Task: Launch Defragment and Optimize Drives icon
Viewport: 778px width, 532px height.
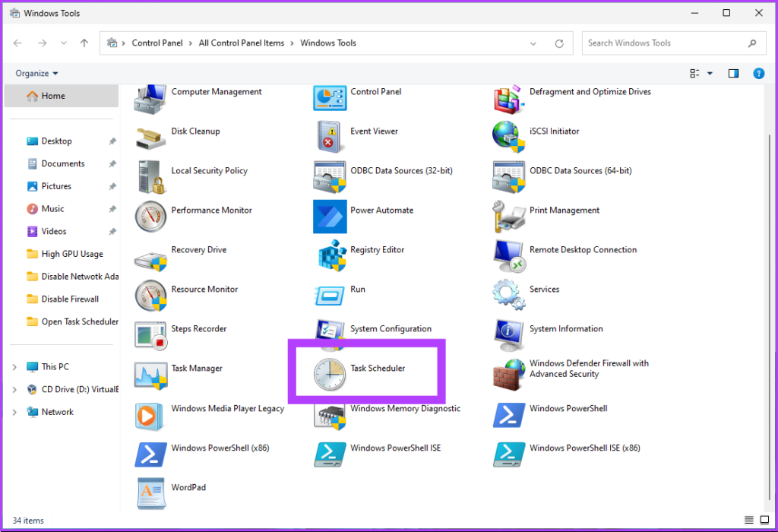Action: (508, 99)
